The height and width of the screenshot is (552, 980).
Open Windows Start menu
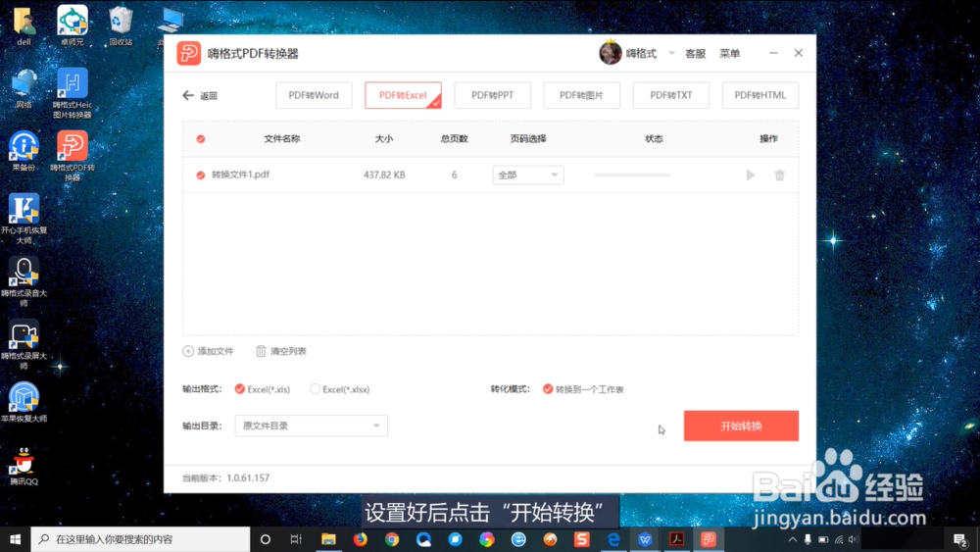click(x=15, y=539)
